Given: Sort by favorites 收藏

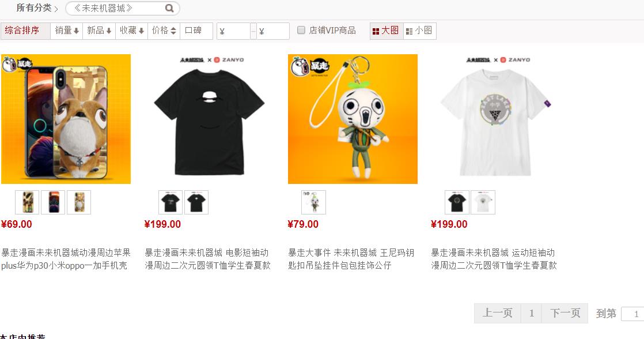Looking at the screenshot, I should (131, 31).
